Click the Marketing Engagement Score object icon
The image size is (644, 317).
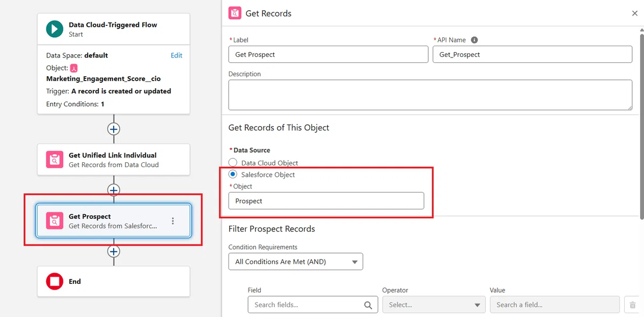74,68
